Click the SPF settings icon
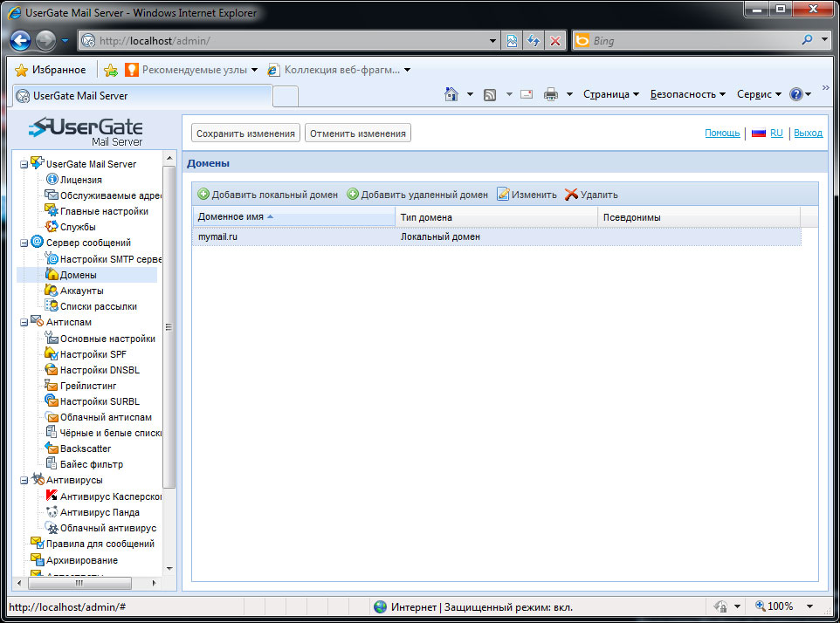This screenshot has height=623, width=840. (52, 353)
